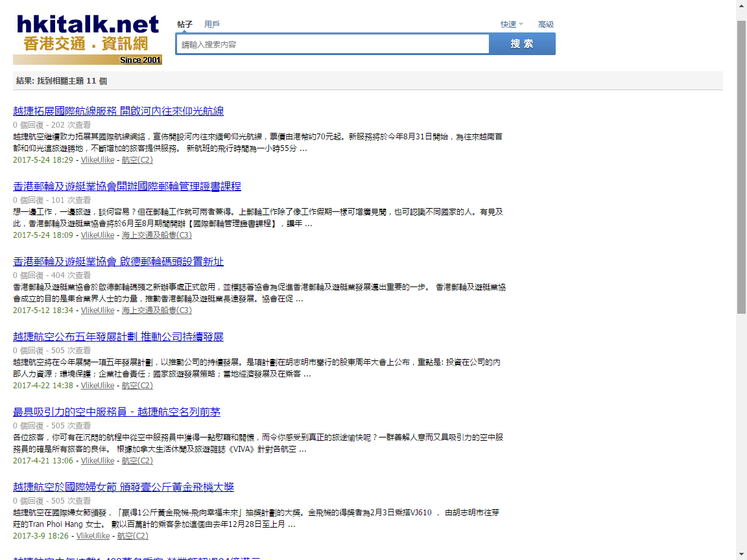Click the 0 個回復 - 101 次查看 text
The height and width of the screenshot is (560, 747).
click(x=52, y=200)
